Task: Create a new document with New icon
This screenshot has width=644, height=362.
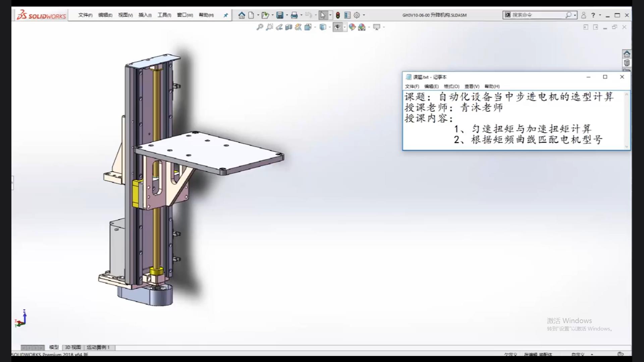Action: tap(251, 15)
